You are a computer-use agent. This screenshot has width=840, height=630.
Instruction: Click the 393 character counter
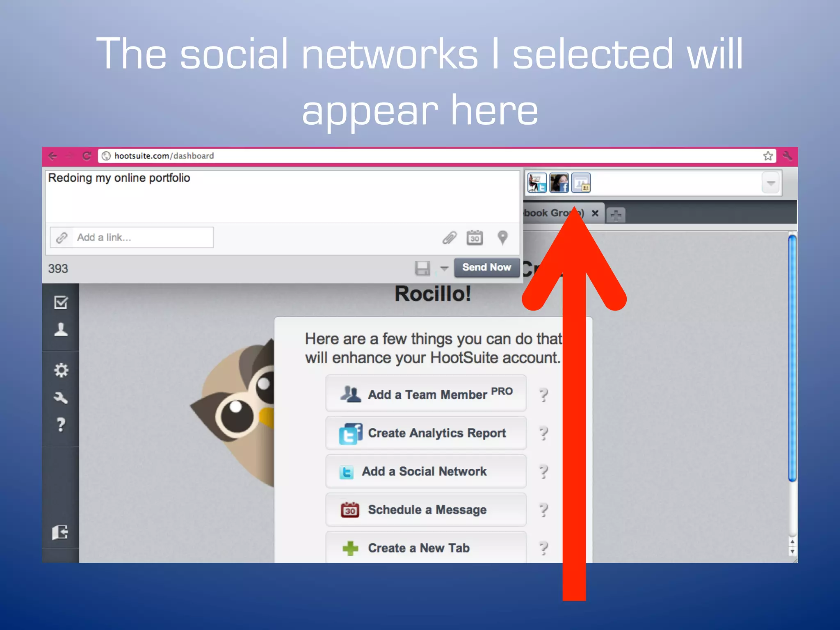58,269
